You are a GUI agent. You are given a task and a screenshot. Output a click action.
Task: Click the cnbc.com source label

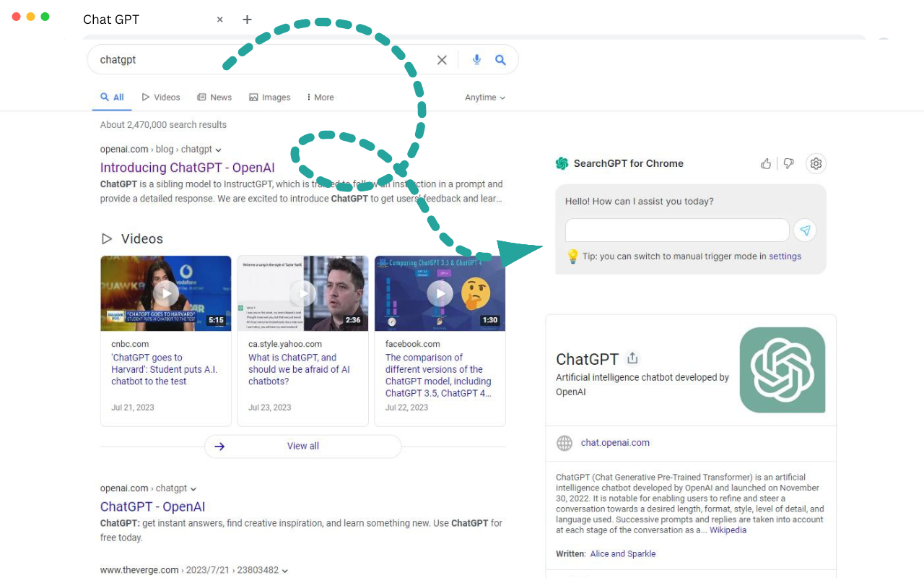[130, 344]
